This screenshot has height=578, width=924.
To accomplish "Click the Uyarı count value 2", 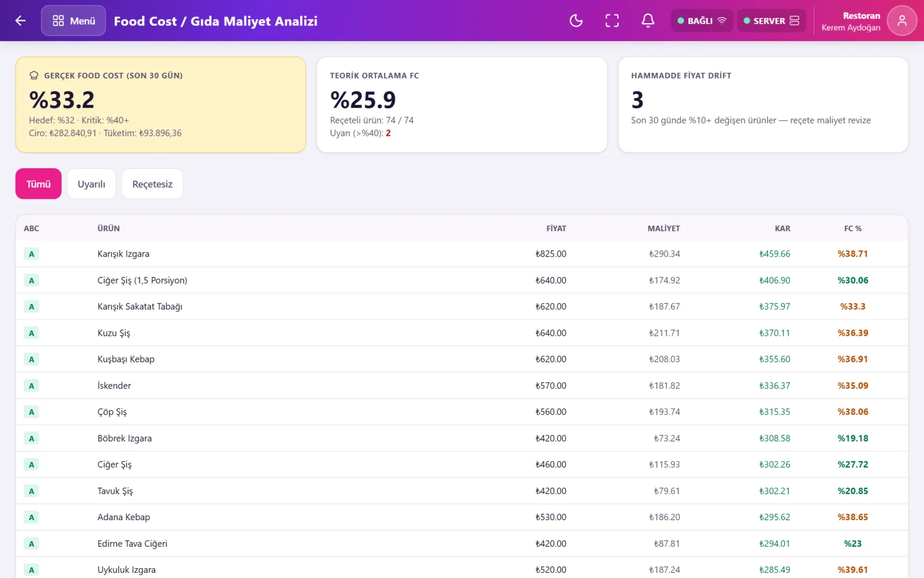I will 388,133.
